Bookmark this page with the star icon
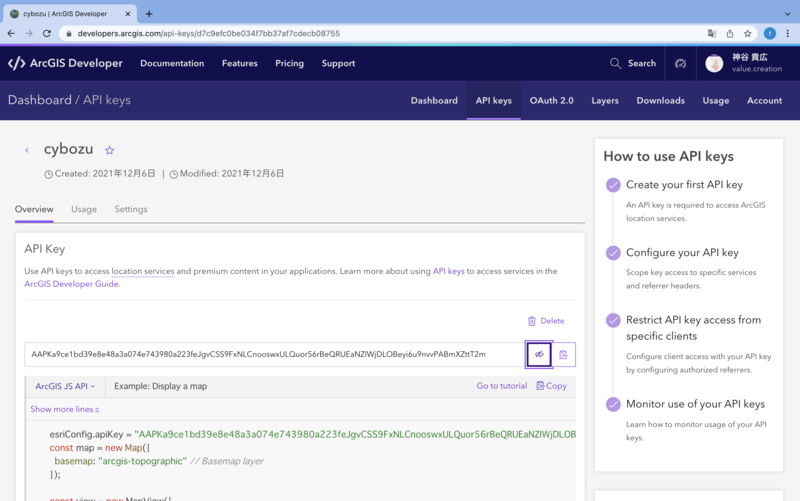The width and height of the screenshot is (800, 501). (747, 33)
